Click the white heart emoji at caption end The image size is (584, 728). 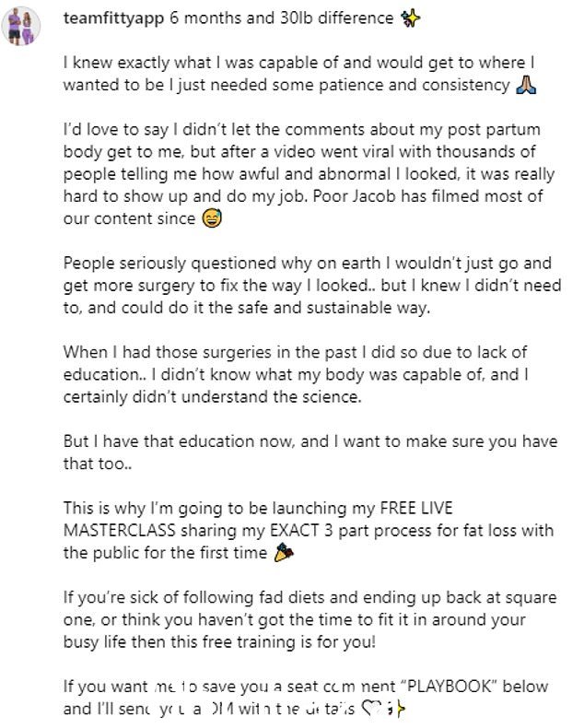pos(371,709)
